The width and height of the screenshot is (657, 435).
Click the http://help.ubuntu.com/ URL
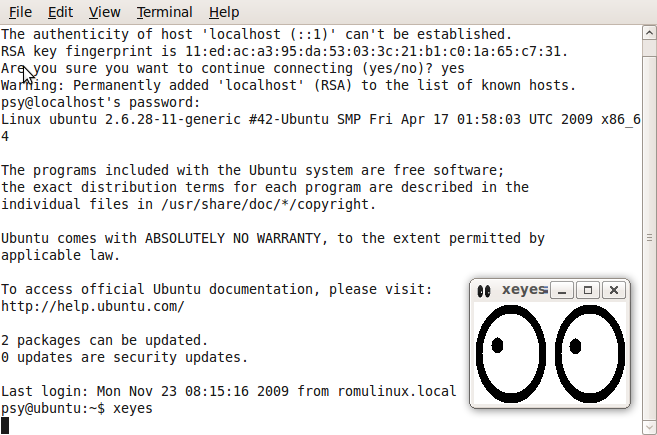[x=93, y=306]
